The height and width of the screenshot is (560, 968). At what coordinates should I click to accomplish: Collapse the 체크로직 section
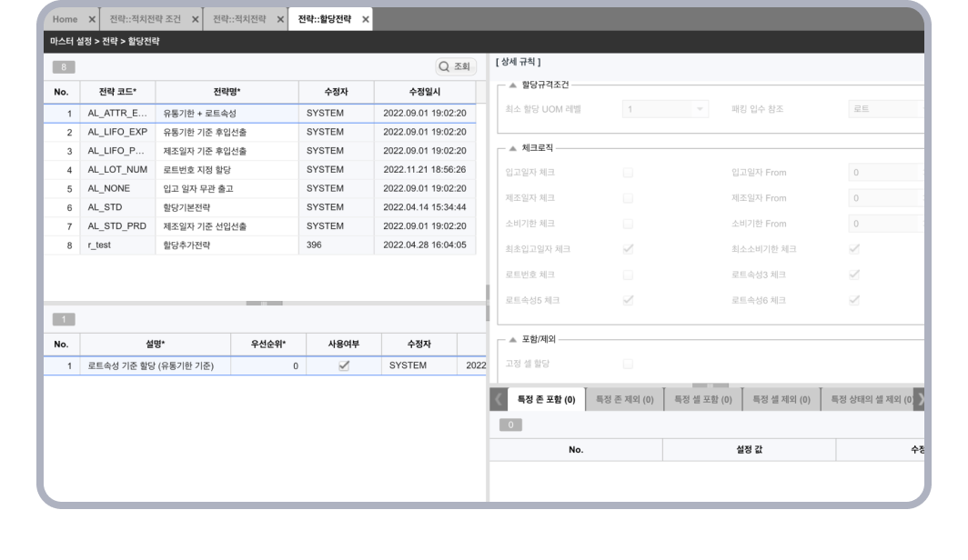[513, 148]
